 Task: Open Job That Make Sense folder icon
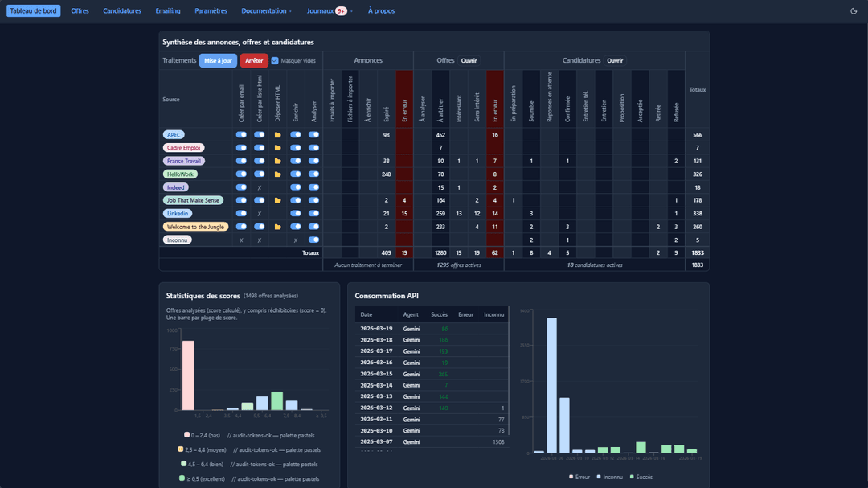click(277, 201)
